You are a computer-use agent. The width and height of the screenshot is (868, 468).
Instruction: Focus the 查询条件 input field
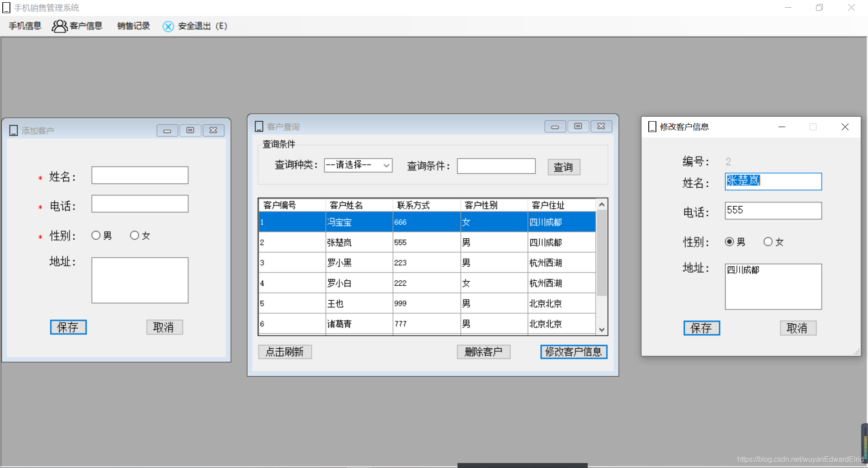pyautogui.click(x=496, y=166)
